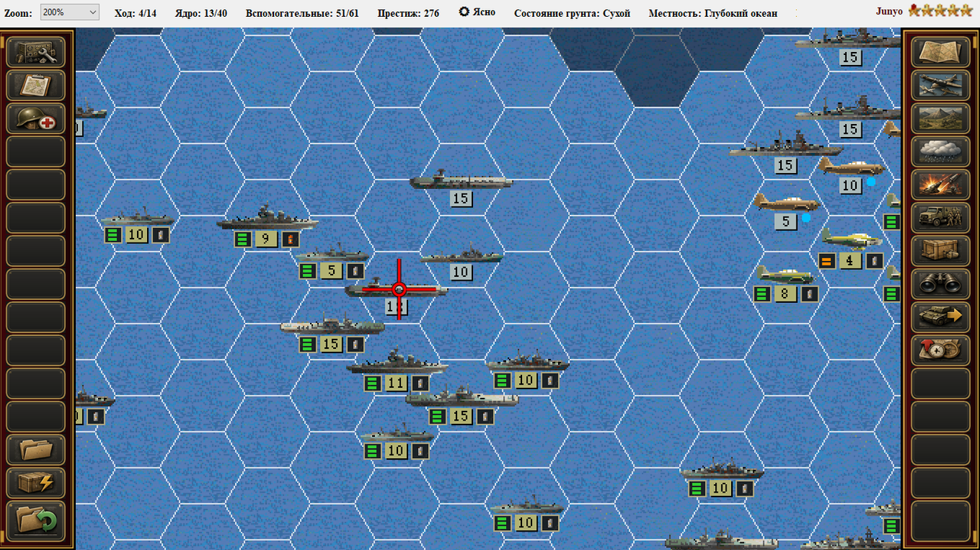Click the compass and map button
Image resolution: width=980 pixels, height=550 pixels.
pyautogui.click(x=939, y=350)
